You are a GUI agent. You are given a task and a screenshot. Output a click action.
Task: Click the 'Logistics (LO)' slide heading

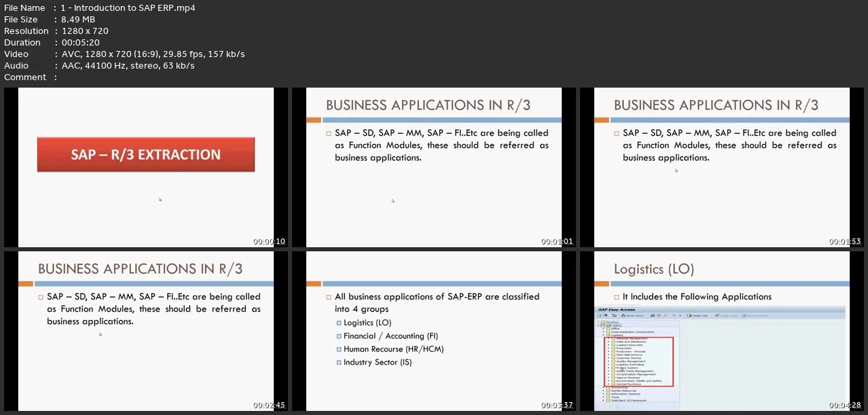click(x=654, y=269)
